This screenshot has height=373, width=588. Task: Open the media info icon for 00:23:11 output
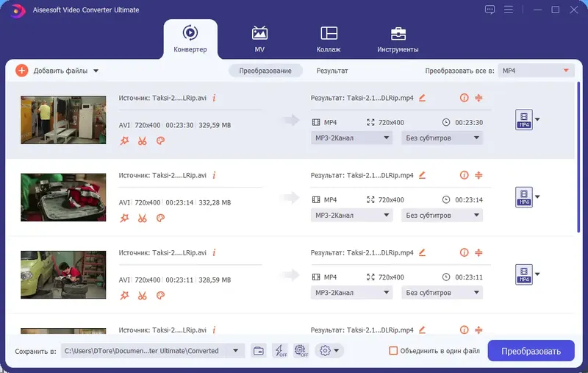pos(464,252)
